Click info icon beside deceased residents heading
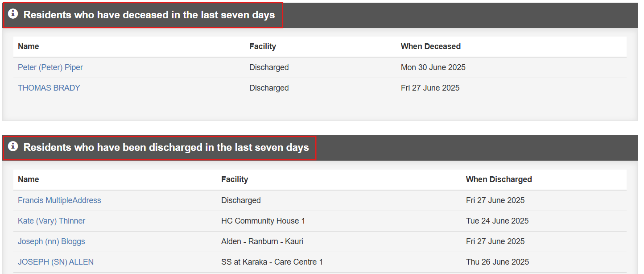 click(x=13, y=14)
